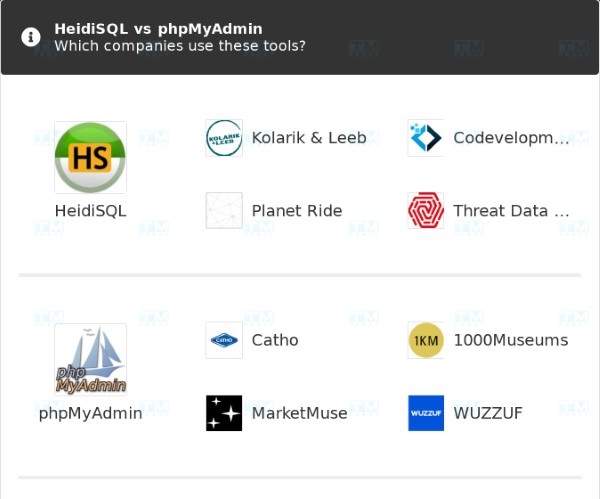Click the Codevelopment company logo
This screenshot has height=499, width=600.
pyautogui.click(x=426, y=138)
